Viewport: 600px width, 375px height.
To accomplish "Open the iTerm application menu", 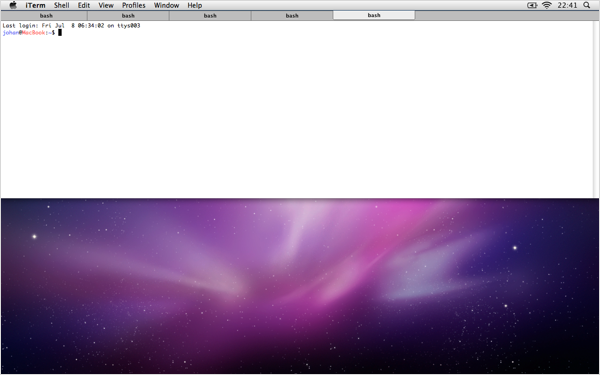I will pos(35,5).
